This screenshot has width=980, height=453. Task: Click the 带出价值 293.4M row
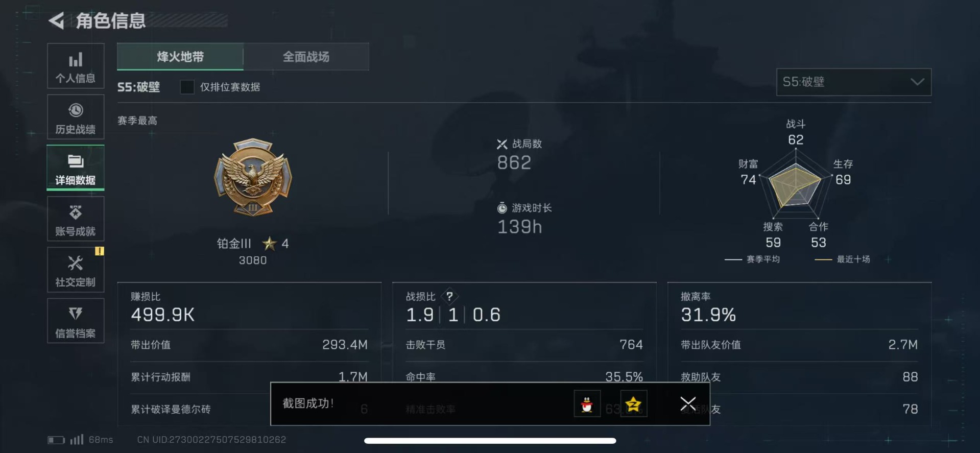(249, 345)
